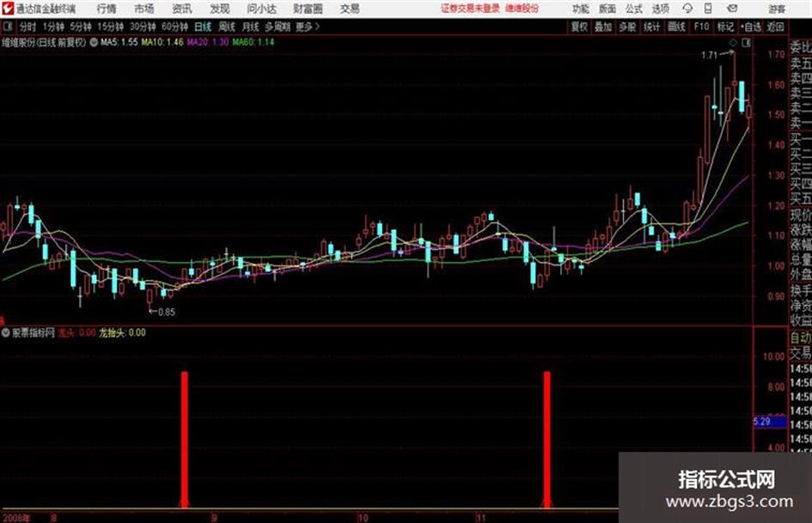Switch to the 5分钟 period tab
The height and width of the screenshot is (523, 812).
(x=81, y=27)
